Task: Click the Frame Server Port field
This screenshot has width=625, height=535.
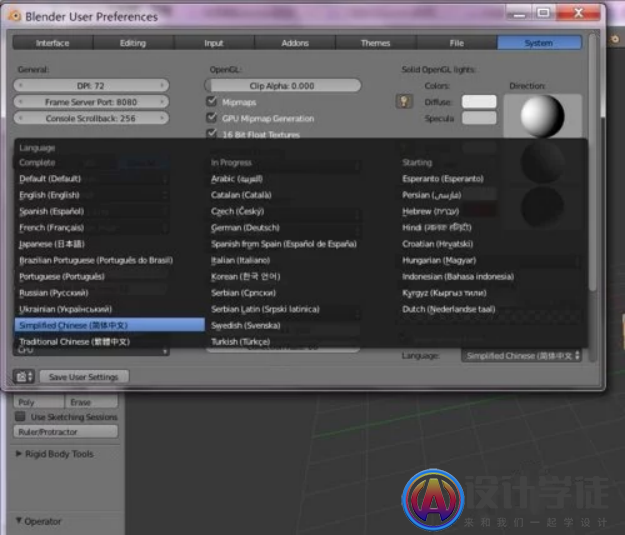Action: point(91,102)
